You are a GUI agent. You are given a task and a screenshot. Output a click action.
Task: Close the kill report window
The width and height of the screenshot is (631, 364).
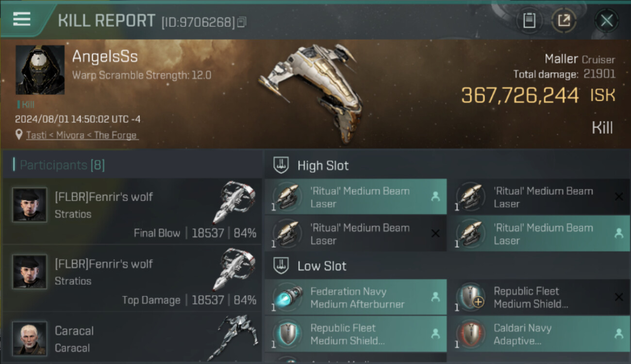tap(606, 20)
